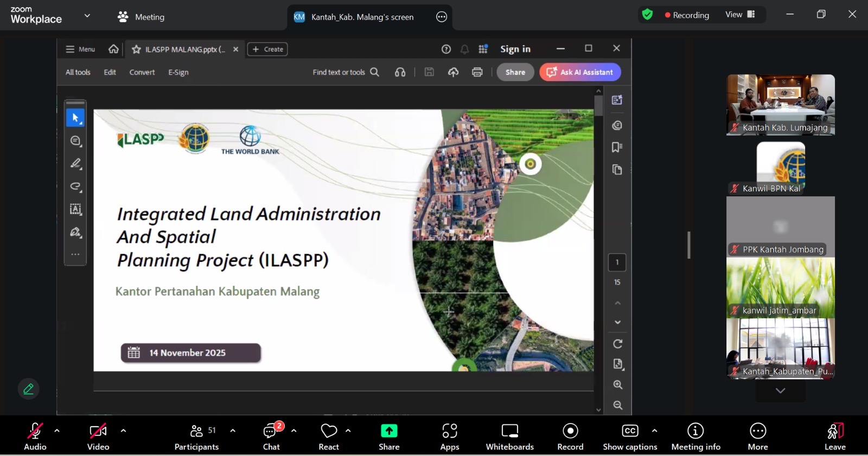
Task: Select Kantah Kab. Lumajang video thumbnail
Action: (780, 104)
